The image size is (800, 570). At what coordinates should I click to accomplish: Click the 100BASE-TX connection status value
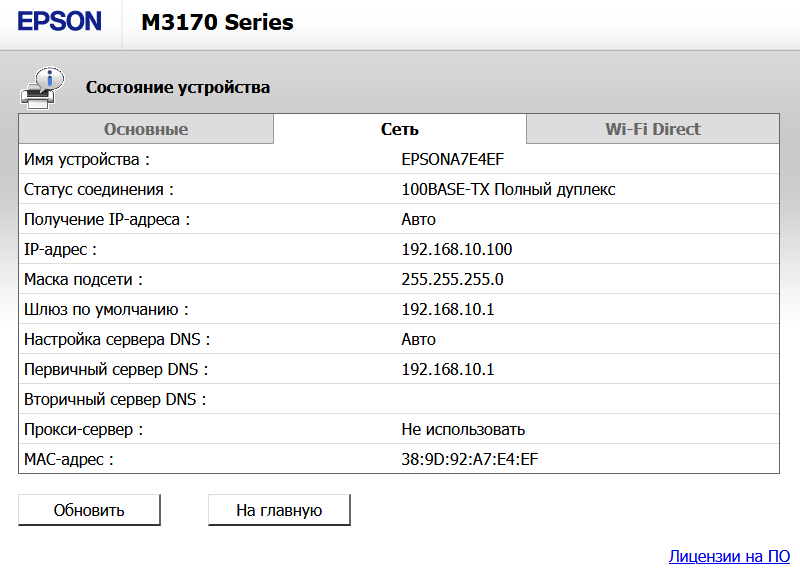tap(508, 189)
